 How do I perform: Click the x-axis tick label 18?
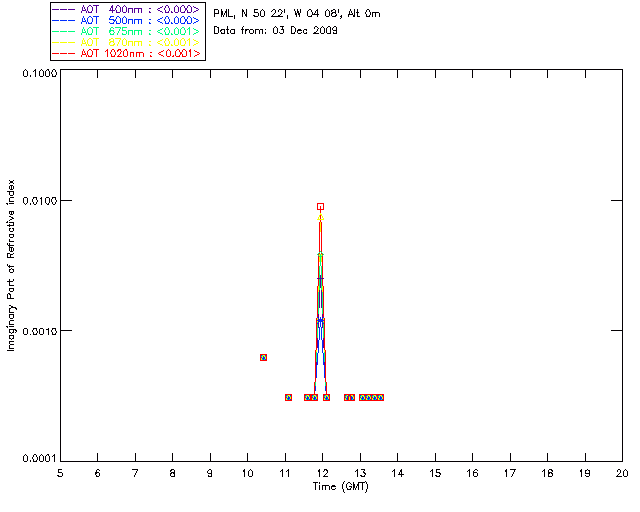547,473
